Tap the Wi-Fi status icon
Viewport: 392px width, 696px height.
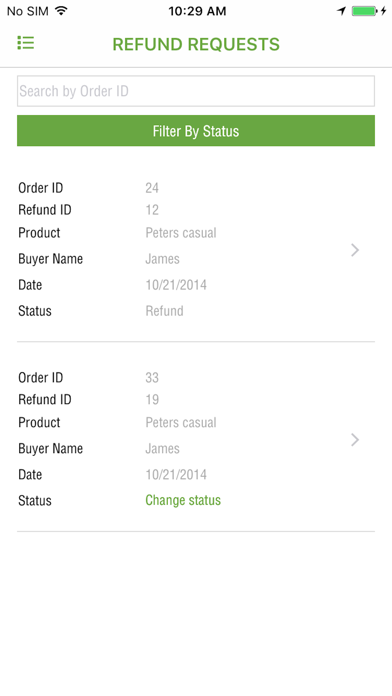(61, 11)
